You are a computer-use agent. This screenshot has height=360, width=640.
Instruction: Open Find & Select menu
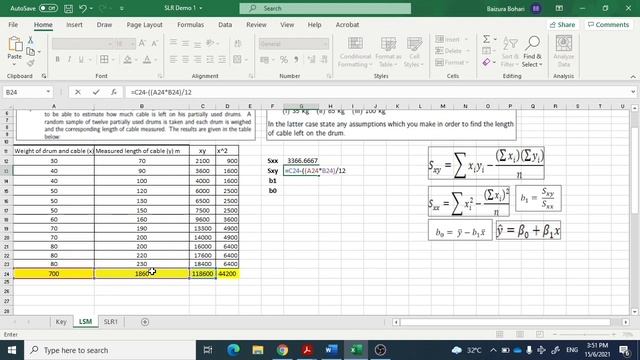532,52
